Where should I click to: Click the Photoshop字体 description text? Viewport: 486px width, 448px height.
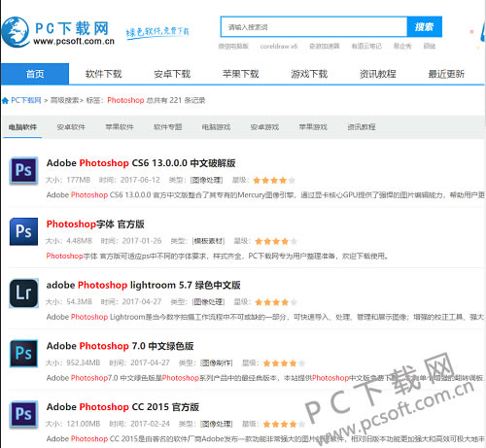coord(217,257)
